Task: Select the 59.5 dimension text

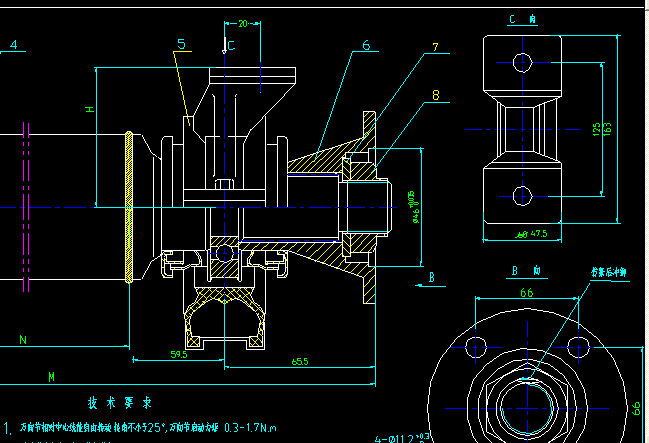Action: pyautogui.click(x=180, y=354)
